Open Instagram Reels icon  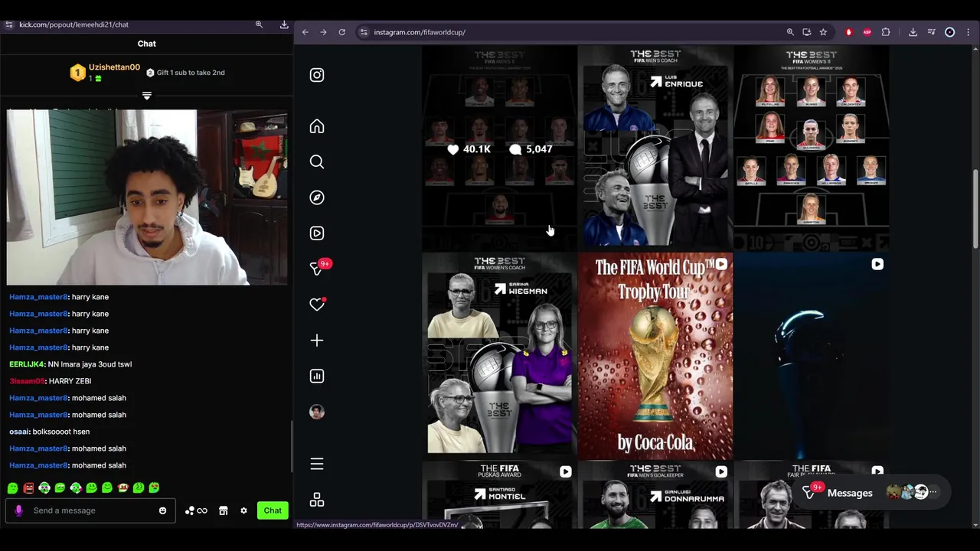coord(317,233)
